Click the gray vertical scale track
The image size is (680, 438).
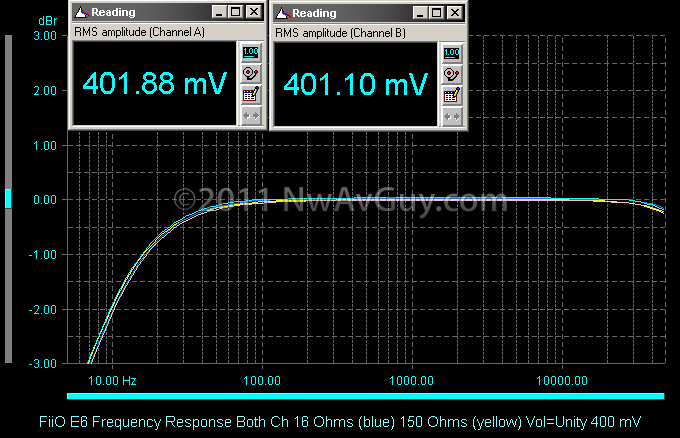point(8,199)
